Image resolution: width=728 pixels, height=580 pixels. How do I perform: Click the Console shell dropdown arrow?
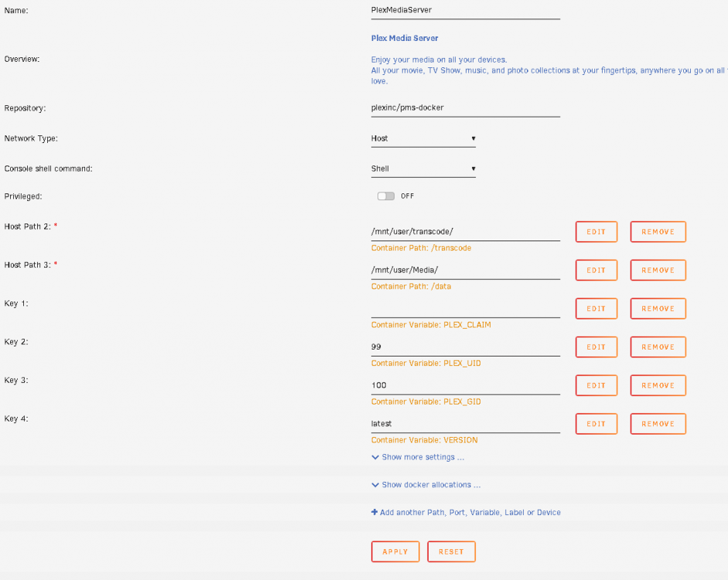[473, 169]
